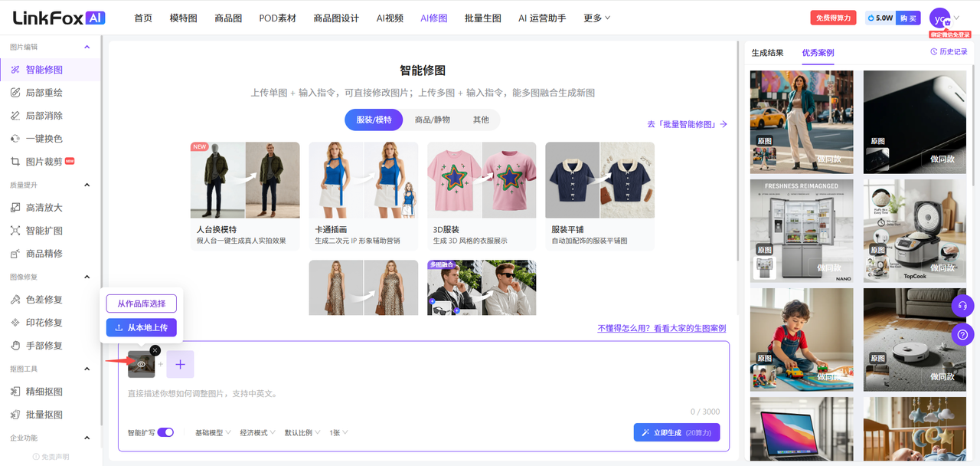This screenshot has height=466, width=980.
Task: Add another image with plus button
Action: point(180,364)
